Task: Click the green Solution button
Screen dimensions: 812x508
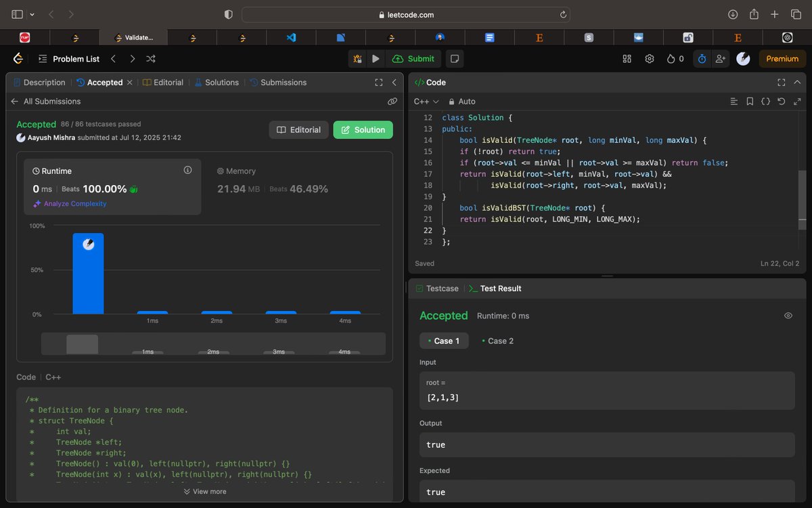Action: pyautogui.click(x=363, y=130)
